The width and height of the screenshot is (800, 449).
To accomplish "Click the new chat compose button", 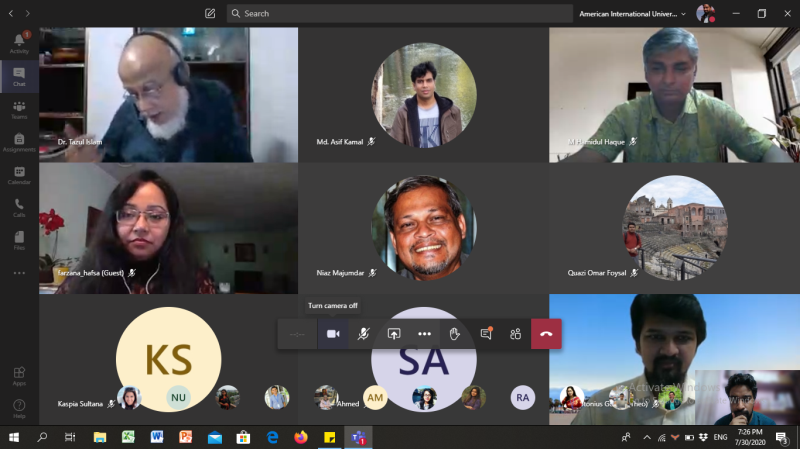I will click(210, 14).
